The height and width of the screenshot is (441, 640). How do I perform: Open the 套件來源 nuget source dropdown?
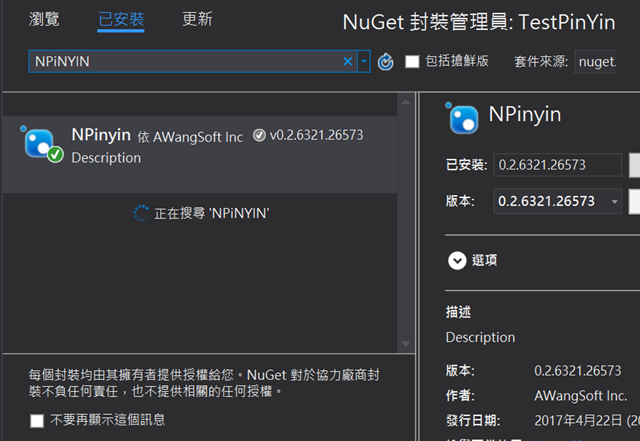click(x=595, y=62)
